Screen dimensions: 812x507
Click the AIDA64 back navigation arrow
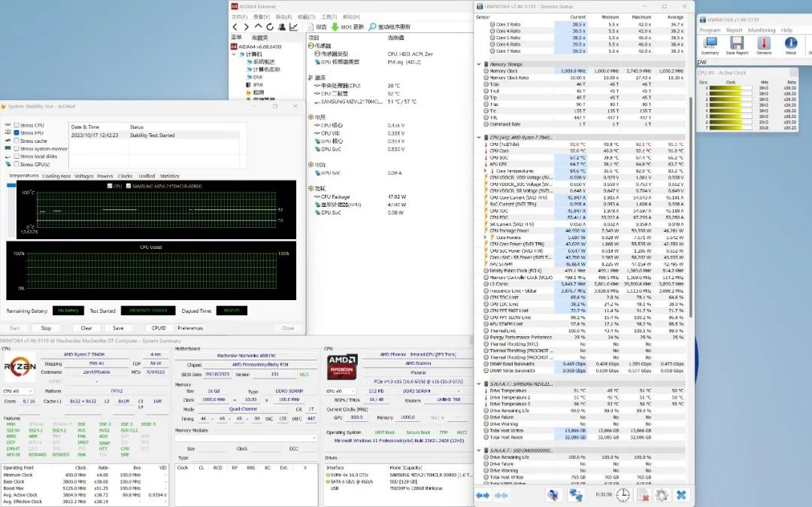(235, 27)
